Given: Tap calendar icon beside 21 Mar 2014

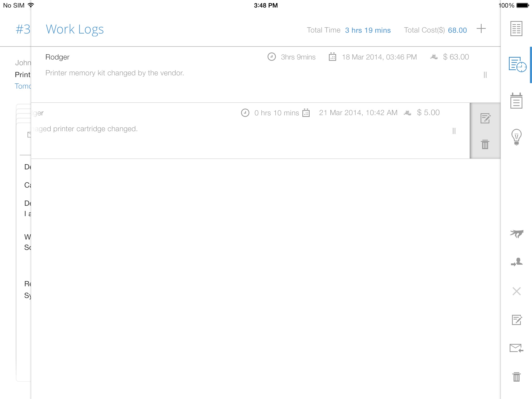Looking at the screenshot, I should pos(306,113).
